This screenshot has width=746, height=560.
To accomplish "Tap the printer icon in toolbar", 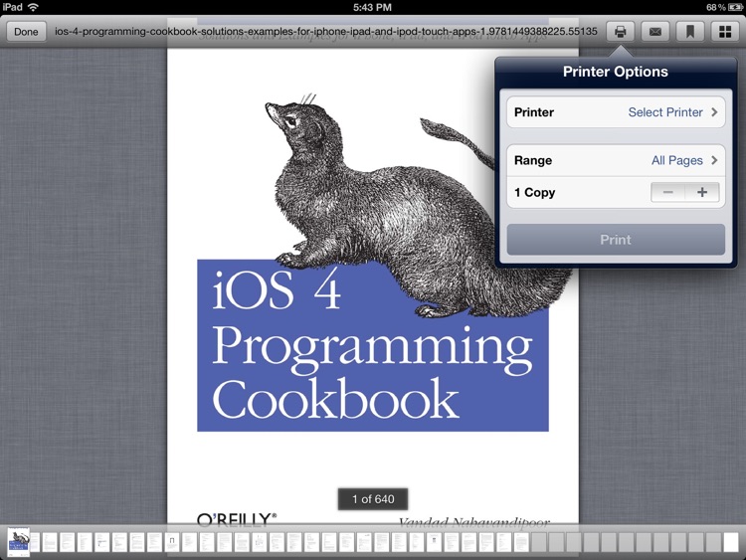I will 620,32.
